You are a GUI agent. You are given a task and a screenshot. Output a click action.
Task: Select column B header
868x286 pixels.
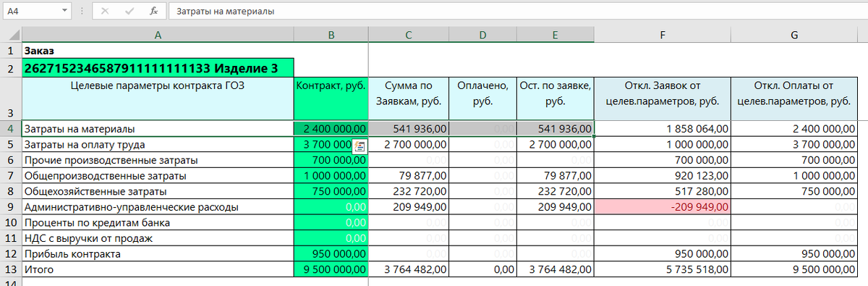click(x=331, y=35)
